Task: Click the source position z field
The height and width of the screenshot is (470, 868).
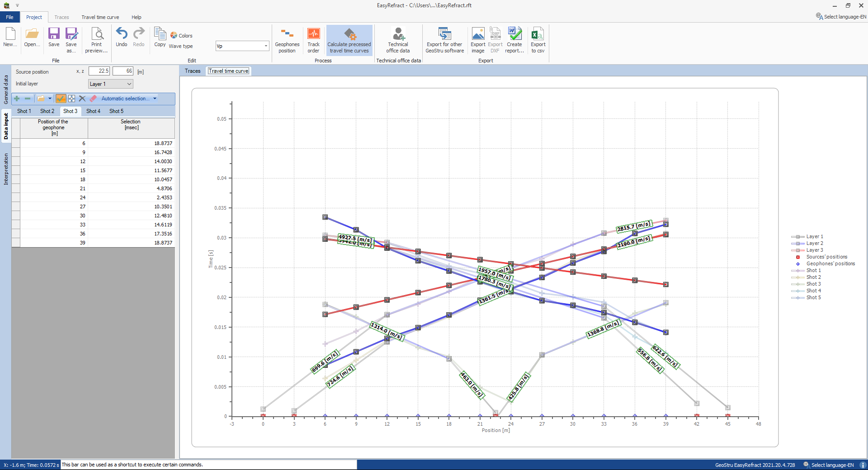Action: click(123, 71)
